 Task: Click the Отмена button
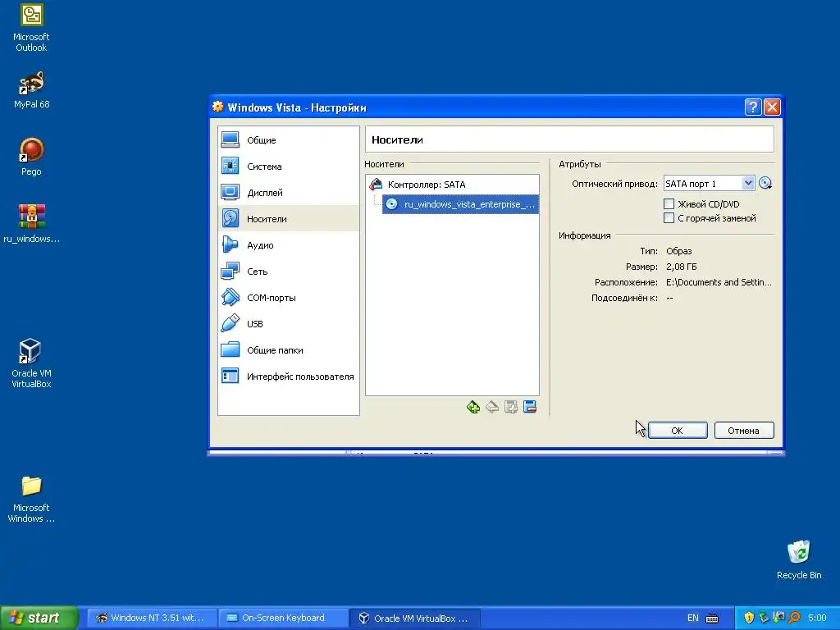click(x=743, y=430)
